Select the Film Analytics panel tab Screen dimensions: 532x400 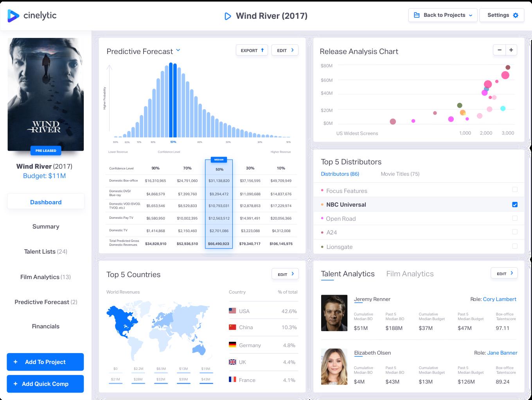[x=410, y=274]
